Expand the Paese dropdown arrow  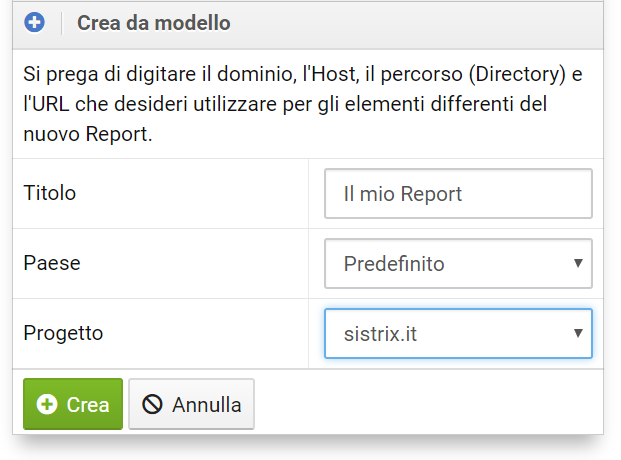click(578, 263)
